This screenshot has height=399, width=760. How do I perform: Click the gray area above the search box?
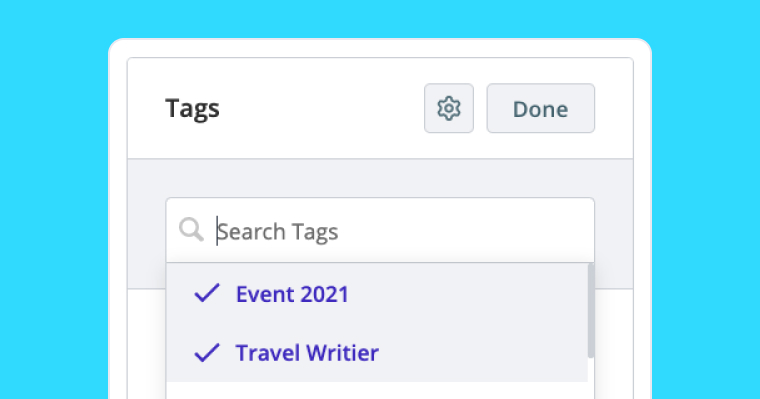[380, 178]
